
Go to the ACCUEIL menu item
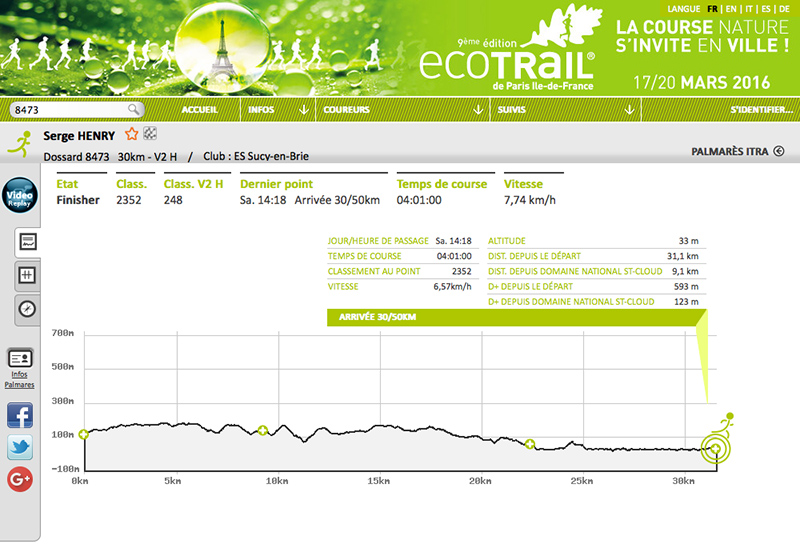pyautogui.click(x=201, y=109)
